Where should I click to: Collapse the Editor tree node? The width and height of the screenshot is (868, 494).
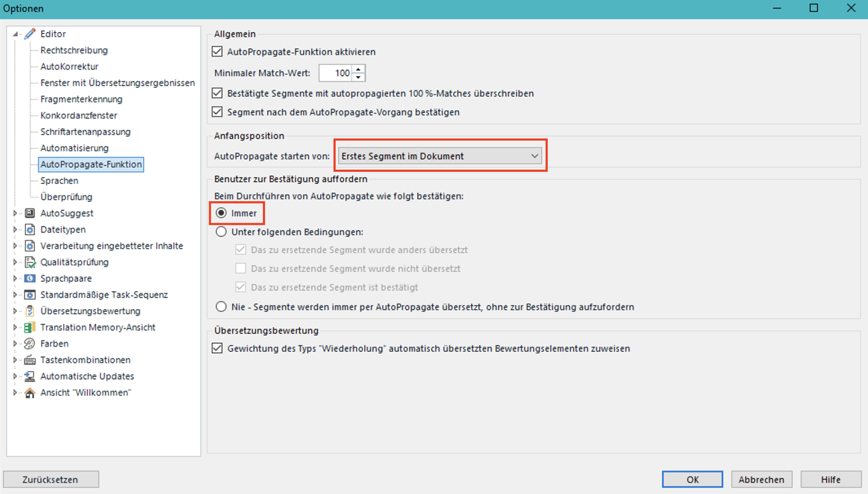(x=15, y=34)
